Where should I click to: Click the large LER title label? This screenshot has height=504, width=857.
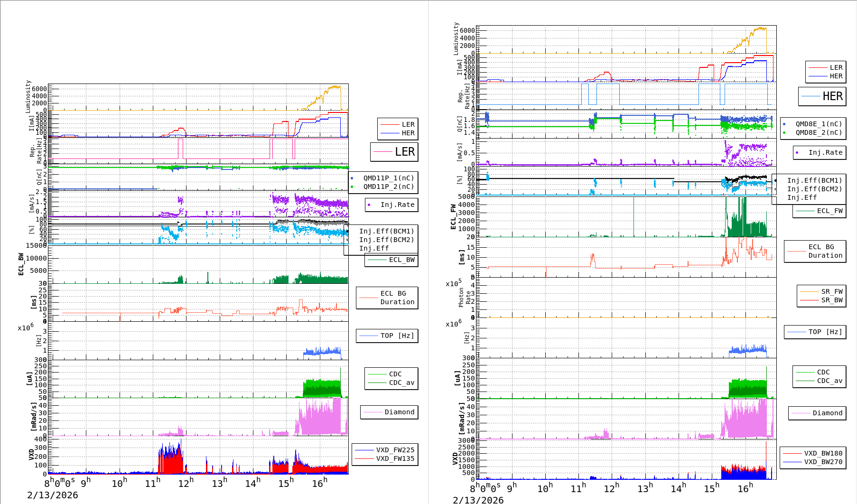click(x=404, y=152)
